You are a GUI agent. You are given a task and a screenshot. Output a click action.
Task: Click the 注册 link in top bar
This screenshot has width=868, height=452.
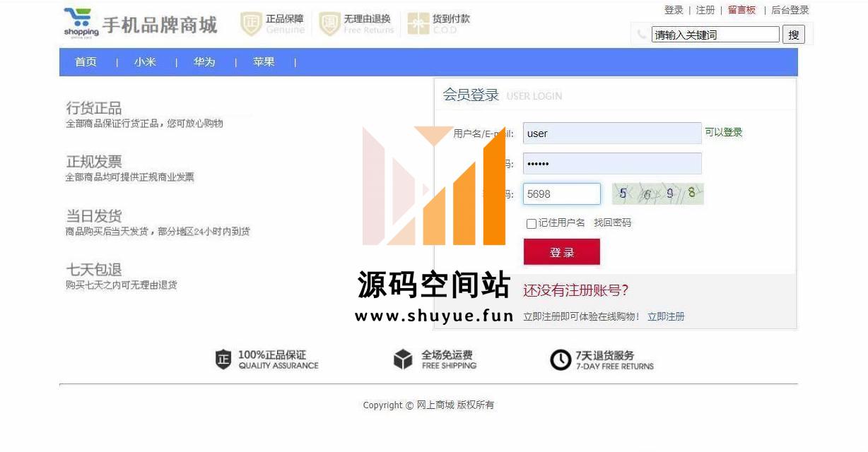pyautogui.click(x=705, y=10)
